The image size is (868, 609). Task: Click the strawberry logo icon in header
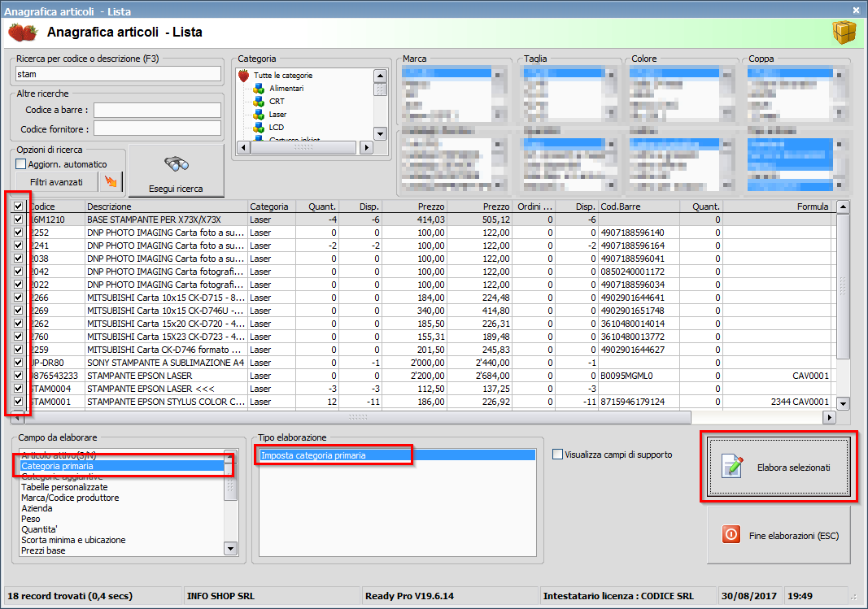coord(23,32)
